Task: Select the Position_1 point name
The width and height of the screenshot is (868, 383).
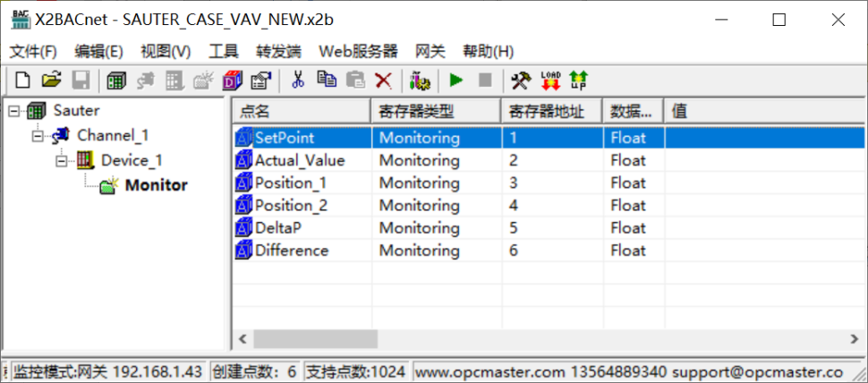Action: pos(291,183)
